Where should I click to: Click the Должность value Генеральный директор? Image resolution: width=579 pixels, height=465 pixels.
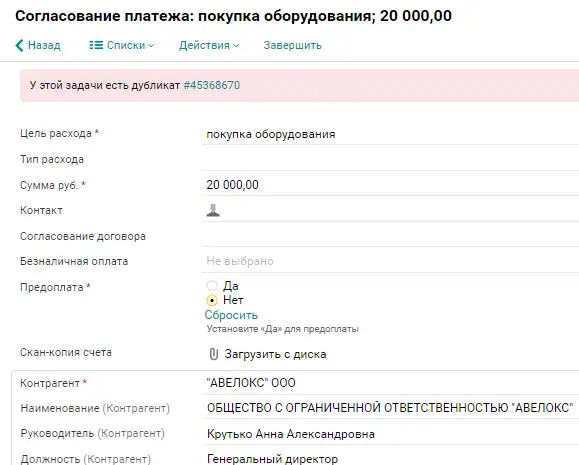pos(273,459)
